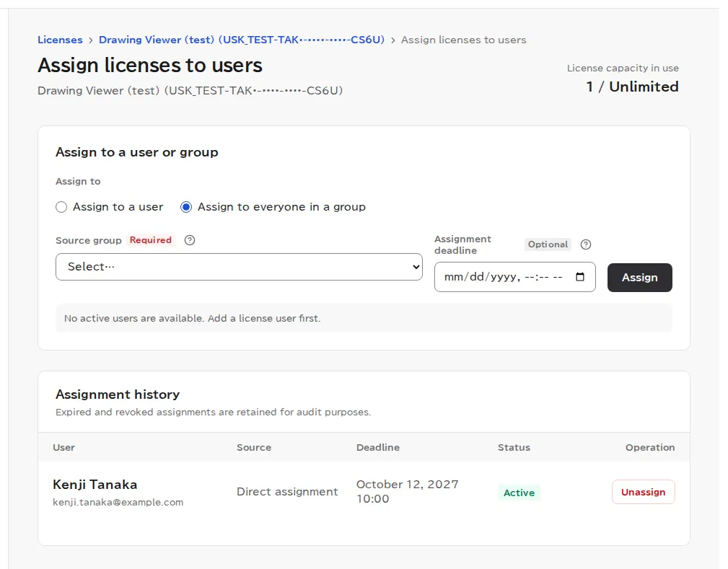Viewport: 728px width, 569px height.
Task: Click the Source group dropdown arrow
Action: pos(416,267)
